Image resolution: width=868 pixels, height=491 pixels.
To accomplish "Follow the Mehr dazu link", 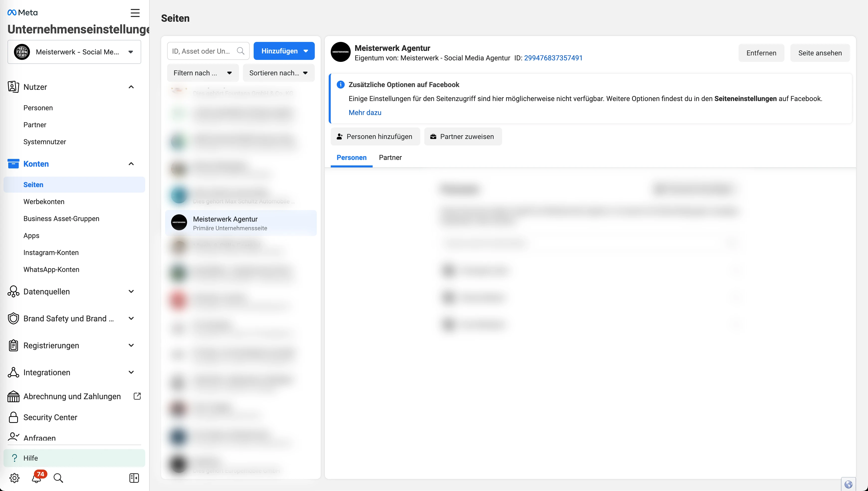I will [365, 113].
